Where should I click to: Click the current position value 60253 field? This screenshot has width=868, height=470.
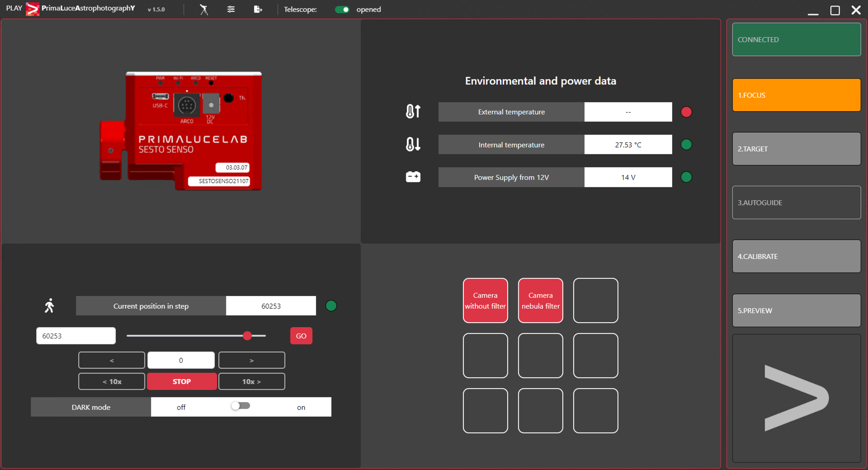271,306
